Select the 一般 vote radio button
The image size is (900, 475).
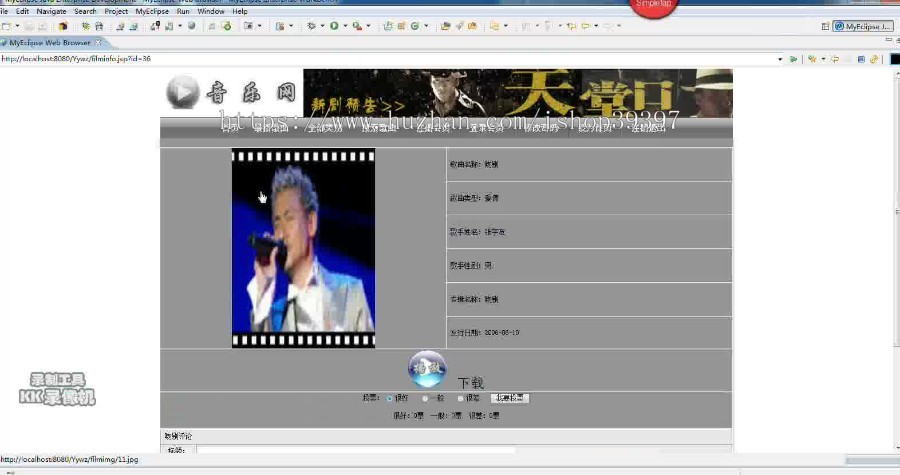[425, 398]
